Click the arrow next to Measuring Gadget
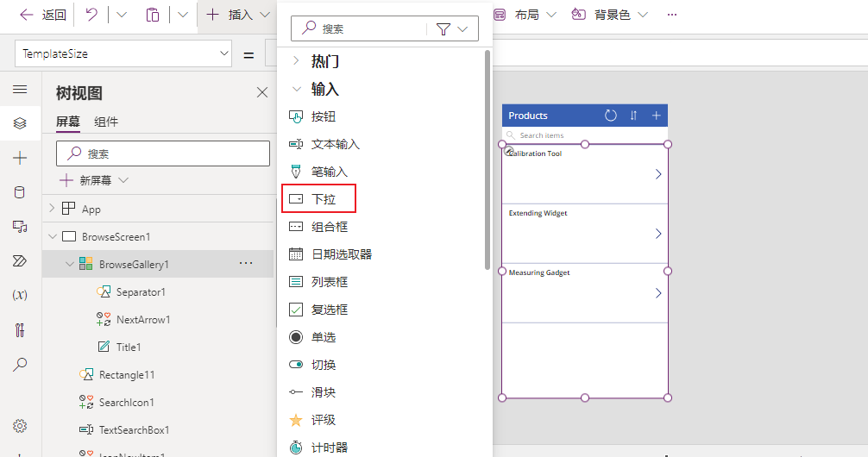 [x=658, y=292]
